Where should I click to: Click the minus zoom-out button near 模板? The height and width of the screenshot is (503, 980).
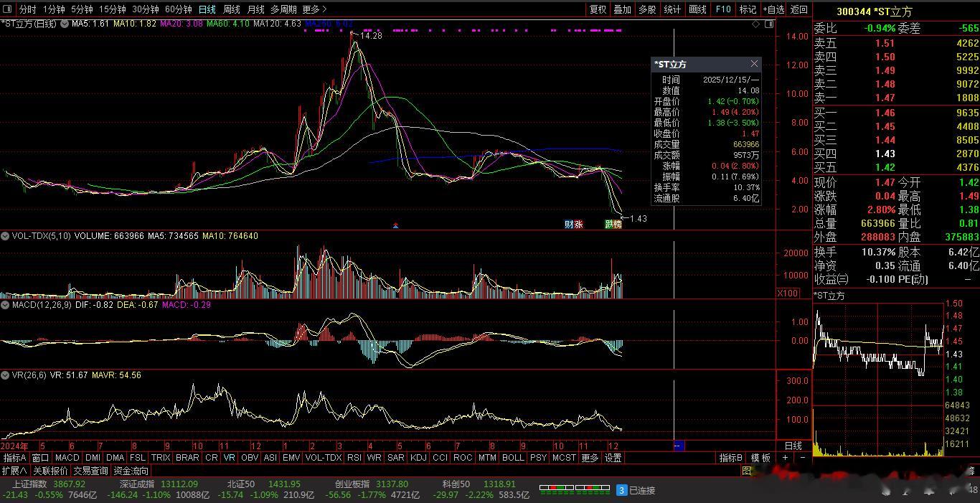802,458
